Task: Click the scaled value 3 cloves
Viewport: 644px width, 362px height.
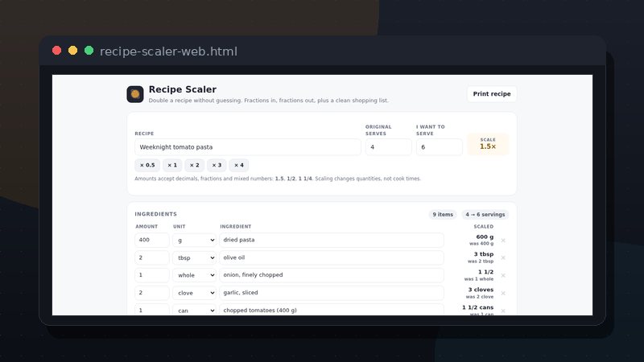Action: (x=481, y=290)
